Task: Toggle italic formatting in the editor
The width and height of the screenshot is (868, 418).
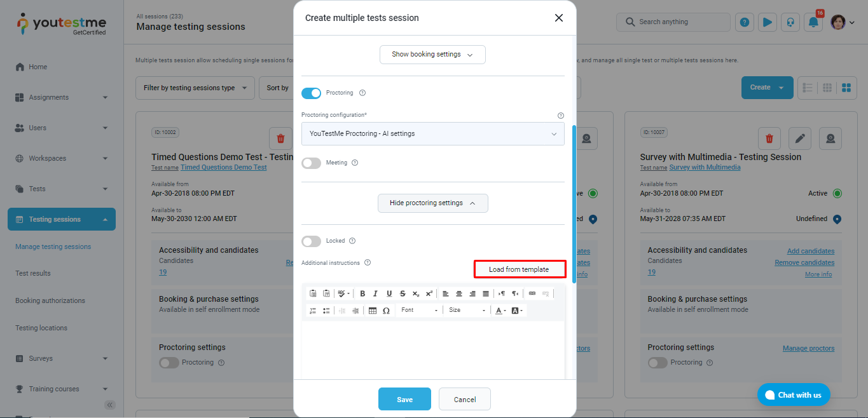Action: [376, 293]
